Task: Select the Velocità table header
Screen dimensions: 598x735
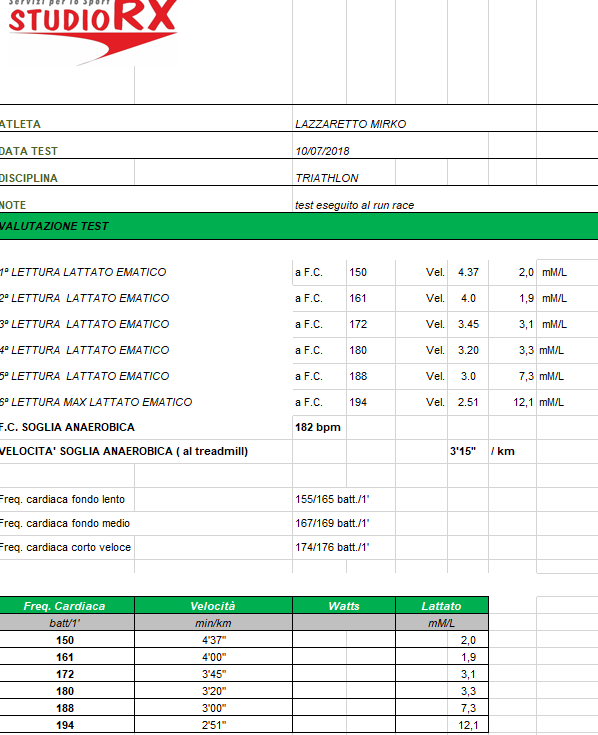Action: 213,606
